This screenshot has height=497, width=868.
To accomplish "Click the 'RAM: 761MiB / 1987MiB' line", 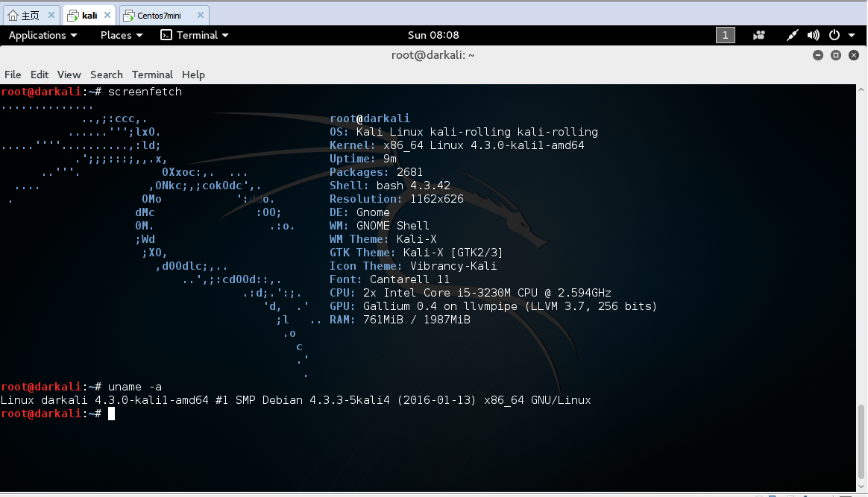I will pos(400,320).
